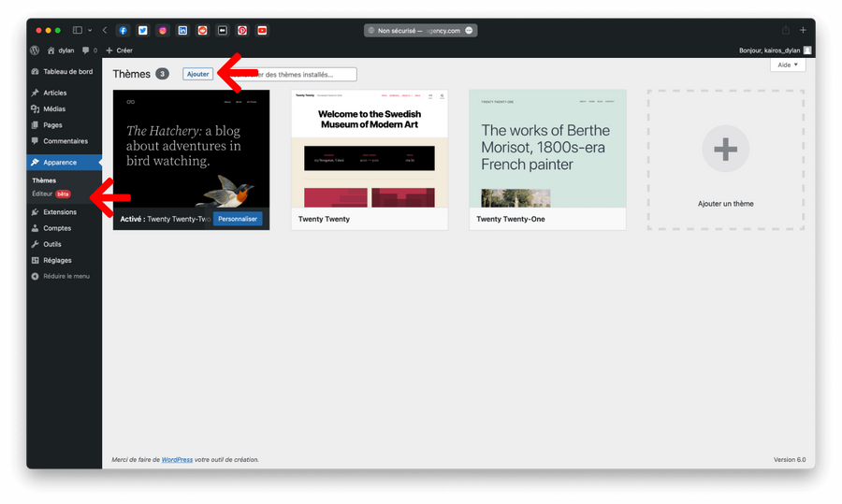Viewport: 842px width, 504px height.
Task: Open the Facebook bookmark icon
Action: (x=123, y=31)
